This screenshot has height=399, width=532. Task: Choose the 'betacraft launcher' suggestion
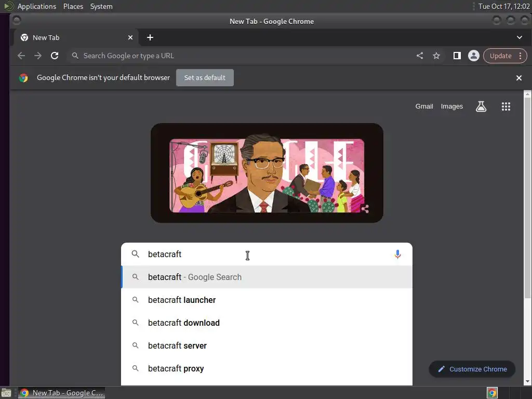[267, 300]
